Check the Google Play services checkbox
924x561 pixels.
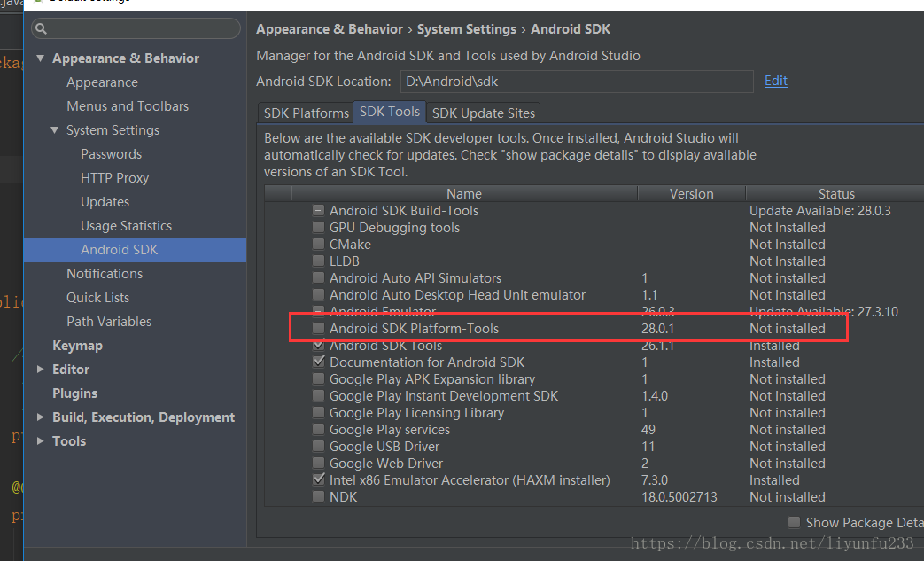pyautogui.click(x=318, y=430)
